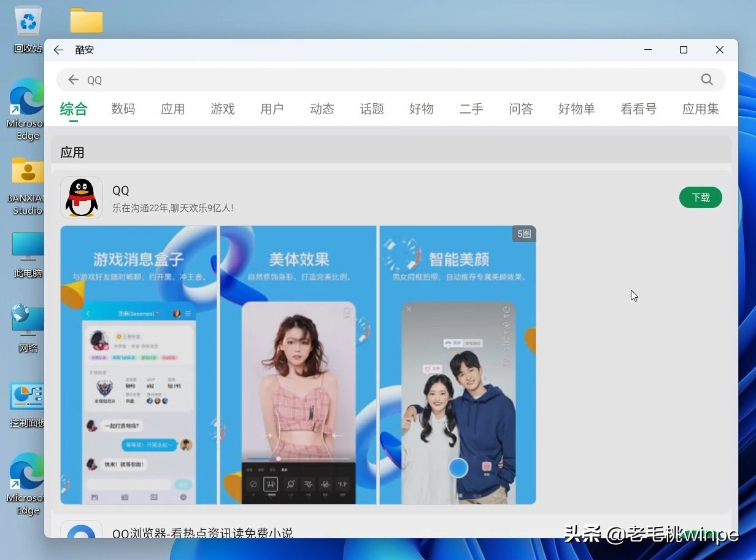Open the top Microsoft Edge desktop shortcut
This screenshot has width=756, height=560.
coord(26,111)
